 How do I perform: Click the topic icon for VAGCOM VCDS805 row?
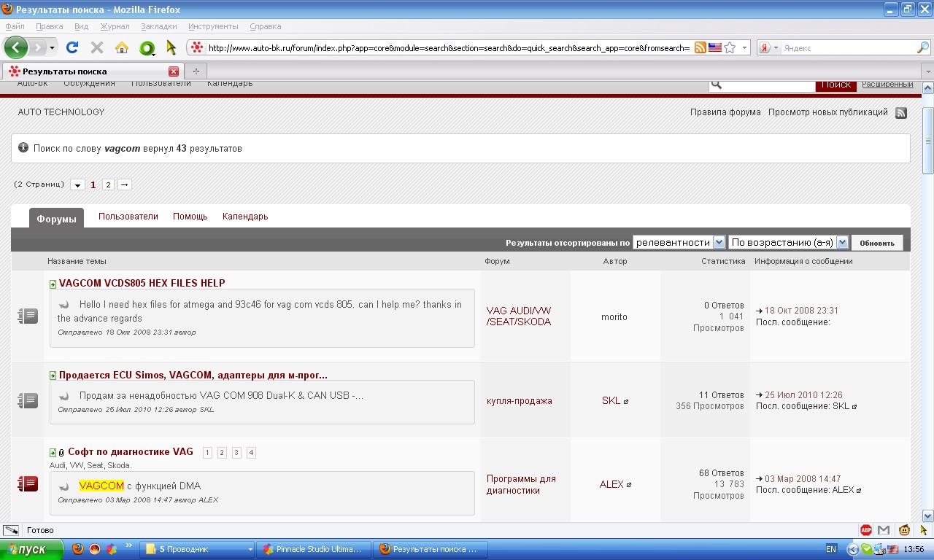[x=28, y=316]
